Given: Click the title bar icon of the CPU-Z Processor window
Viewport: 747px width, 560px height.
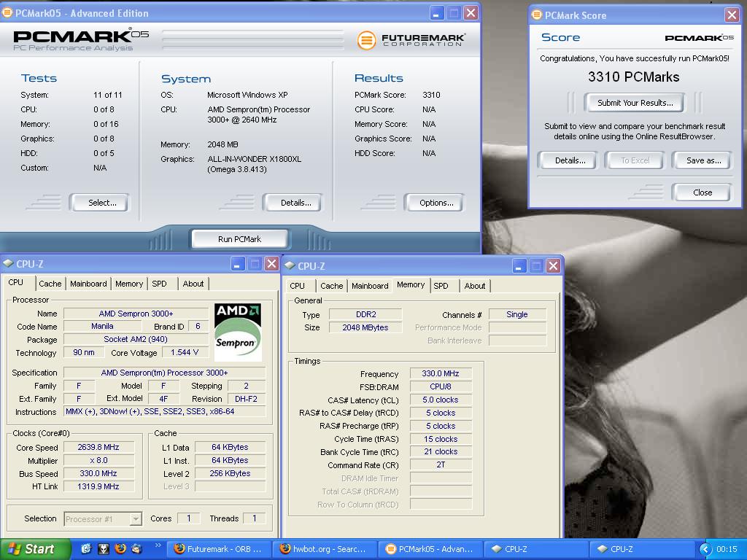Looking at the screenshot, I should (x=7, y=263).
